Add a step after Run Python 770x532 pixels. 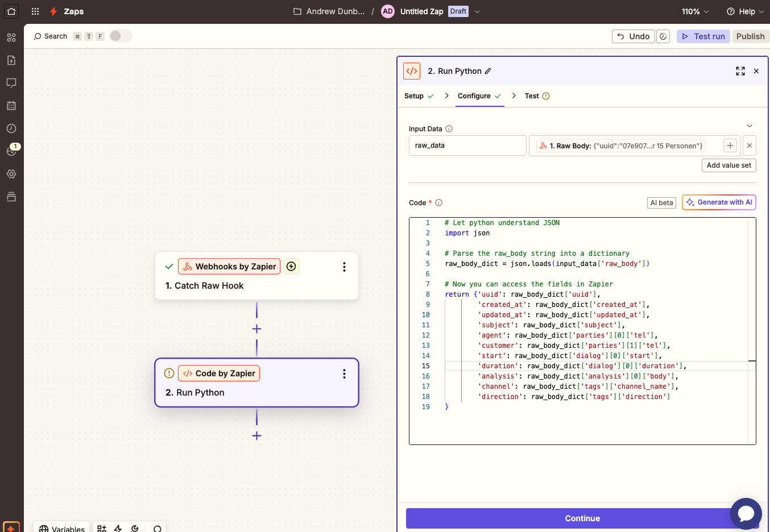[x=256, y=436]
